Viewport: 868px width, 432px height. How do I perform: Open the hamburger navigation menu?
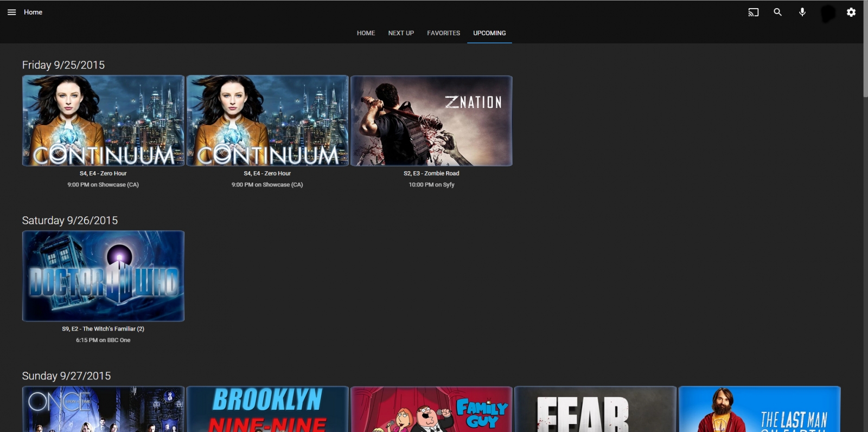[11, 12]
